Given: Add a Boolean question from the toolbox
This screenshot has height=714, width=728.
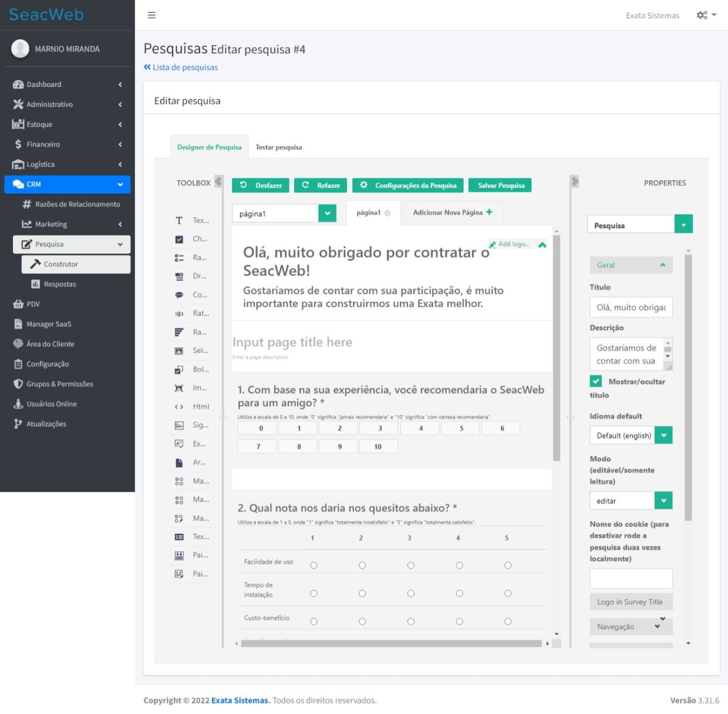Looking at the screenshot, I should pos(192,369).
